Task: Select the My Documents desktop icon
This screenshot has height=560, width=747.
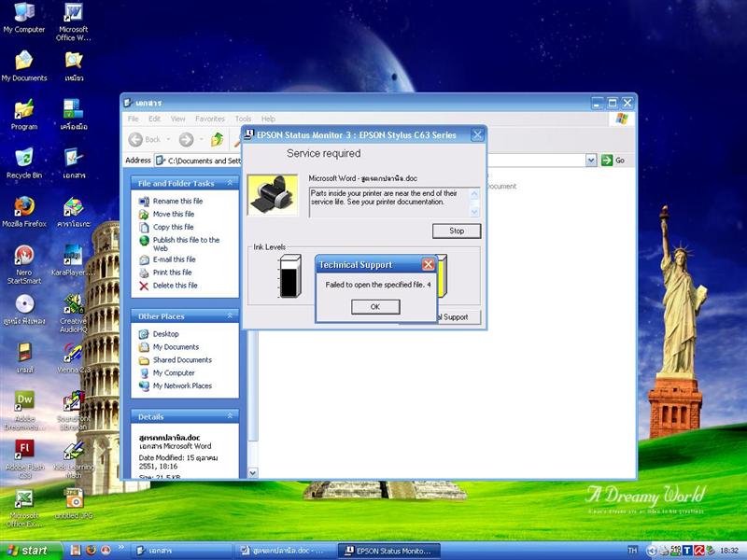Action: [x=24, y=65]
